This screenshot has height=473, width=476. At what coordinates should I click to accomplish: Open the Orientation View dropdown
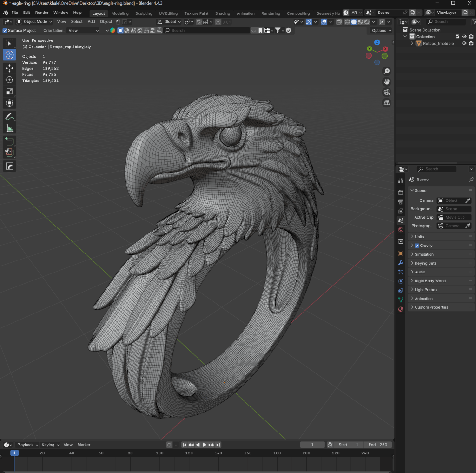tap(83, 31)
